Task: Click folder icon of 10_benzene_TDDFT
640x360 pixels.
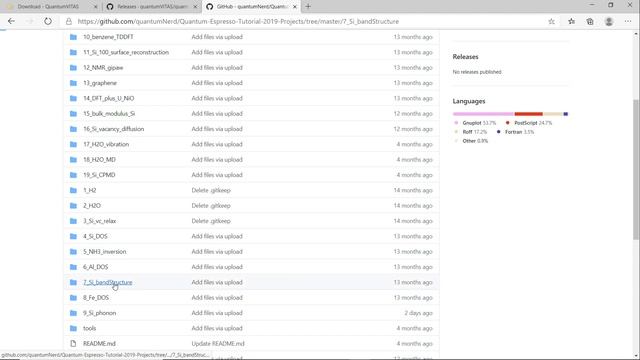Action: pyautogui.click(x=73, y=37)
